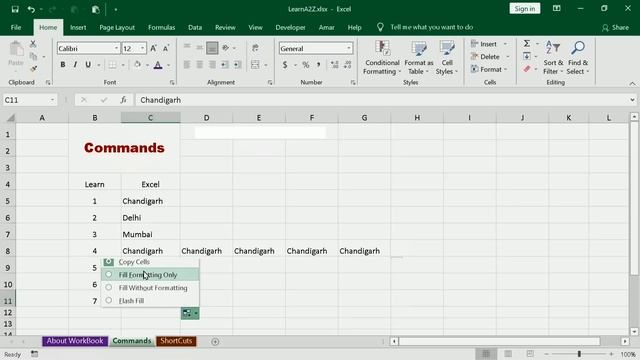Click the Fill Color bucket icon
The height and width of the screenshot is (360, 640).
tap(138, 64)
